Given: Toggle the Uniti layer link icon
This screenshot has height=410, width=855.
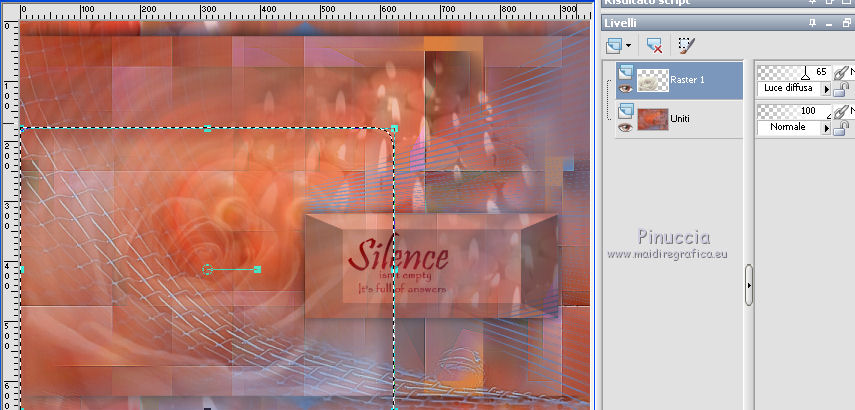Looking at the screenshot, I should pos(843,111).
